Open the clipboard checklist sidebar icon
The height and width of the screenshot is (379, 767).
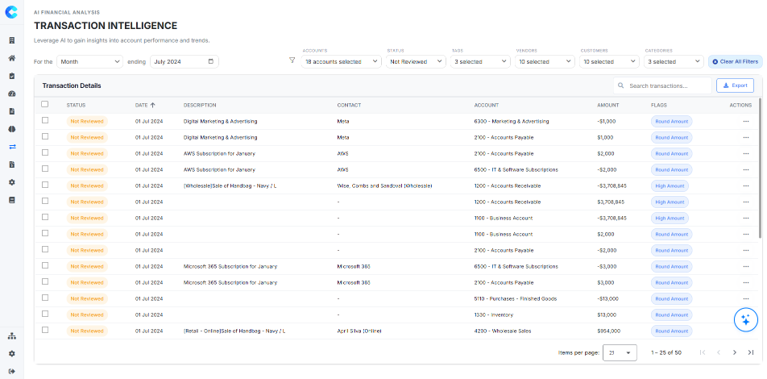(x=12, y=76)
